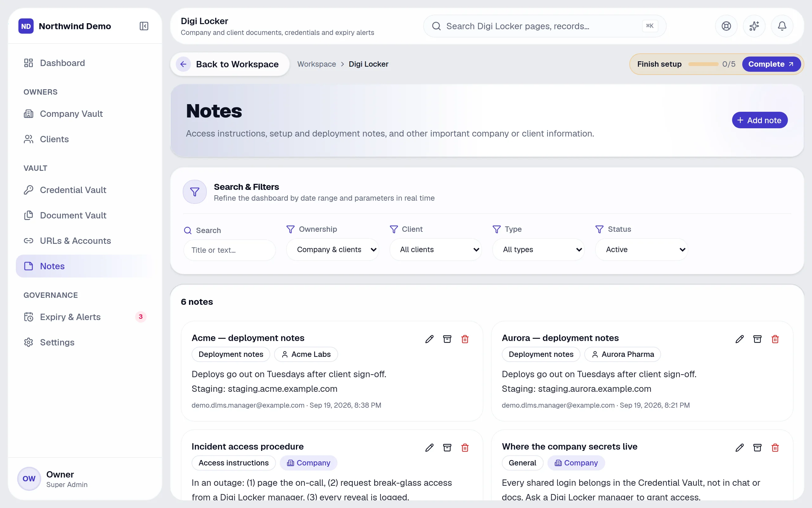
Task: Archive the Incident access procedure note
Action: pyautogui.click(x=447, y=448)
